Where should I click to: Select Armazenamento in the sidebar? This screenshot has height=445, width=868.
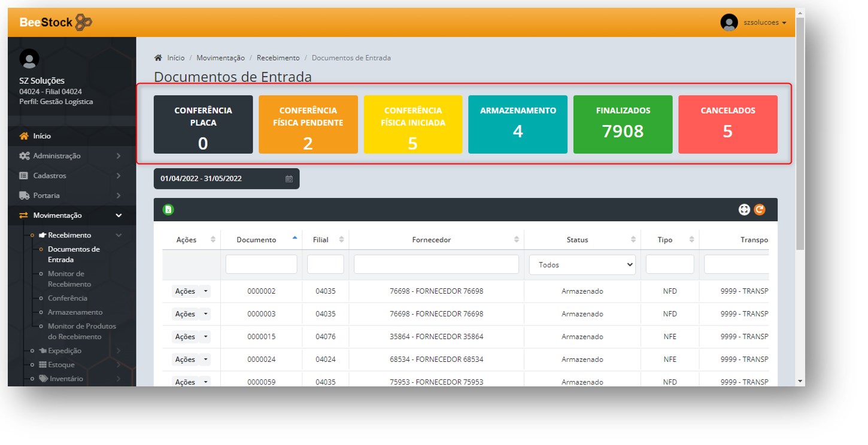tap(75, 312)
